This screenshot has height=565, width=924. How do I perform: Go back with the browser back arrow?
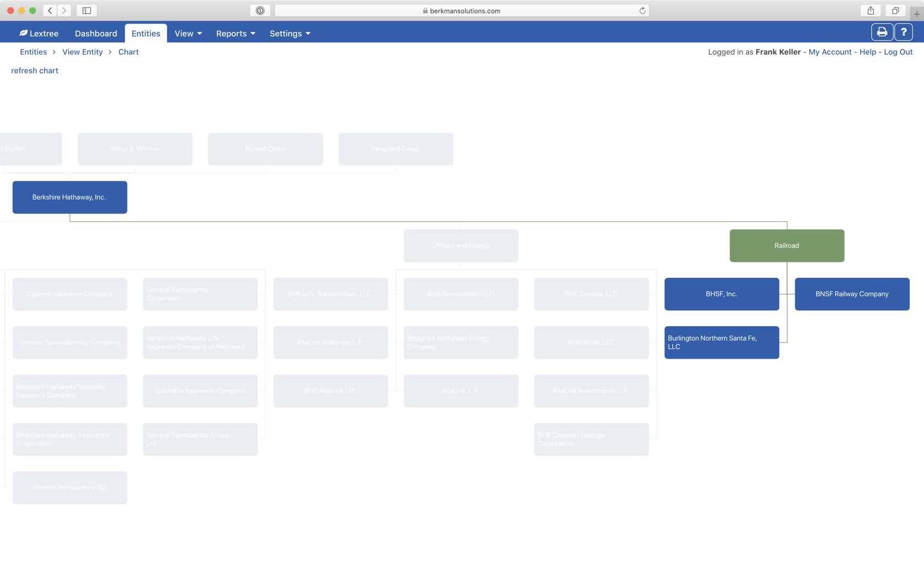(x=50, y=10)
